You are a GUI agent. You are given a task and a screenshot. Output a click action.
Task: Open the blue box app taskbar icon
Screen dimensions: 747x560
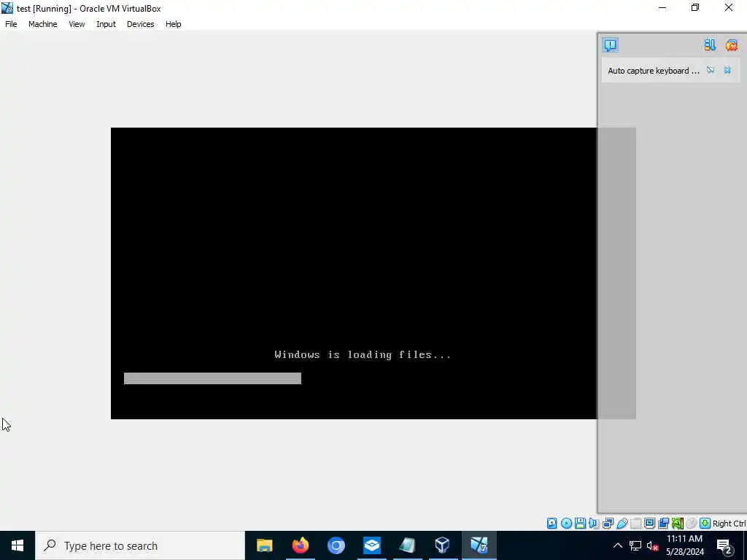click(x=371, y=545)
